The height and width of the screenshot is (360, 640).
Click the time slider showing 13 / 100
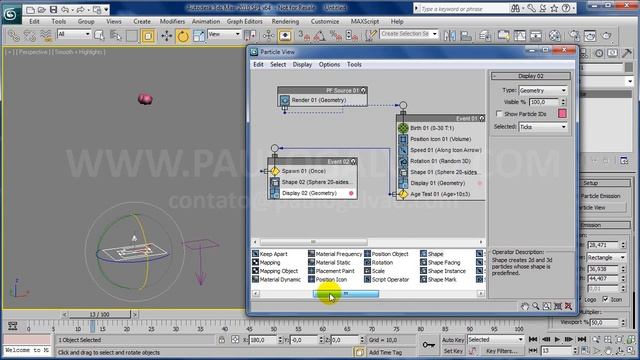pyautogui.click(x=99, y=315)
